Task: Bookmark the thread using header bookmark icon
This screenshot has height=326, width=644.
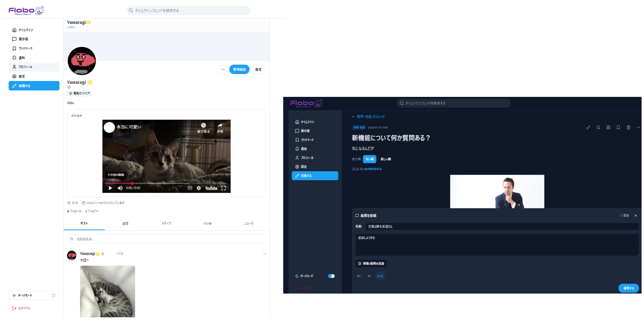Action: click(x=618, y=127)
